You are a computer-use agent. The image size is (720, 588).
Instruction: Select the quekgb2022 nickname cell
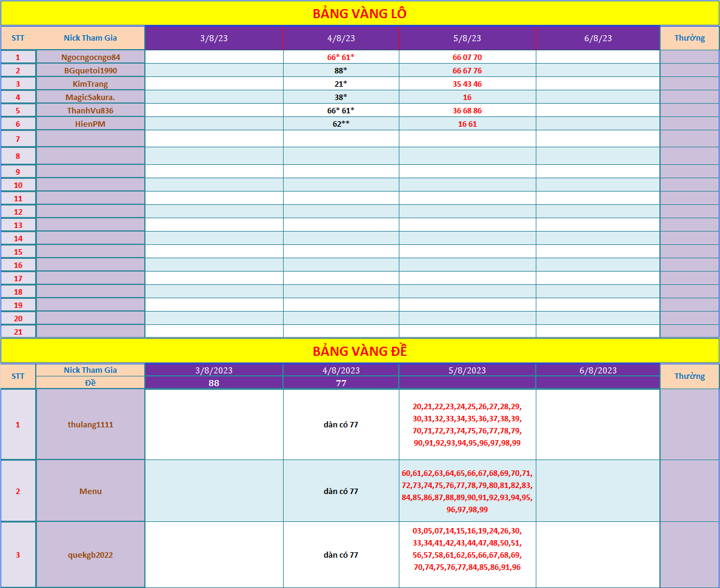90,555
